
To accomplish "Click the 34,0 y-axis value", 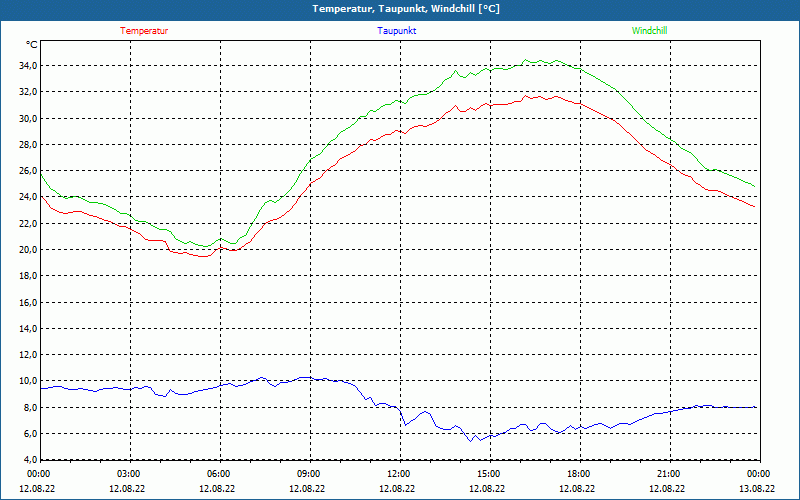I will (x=28, y=66).
